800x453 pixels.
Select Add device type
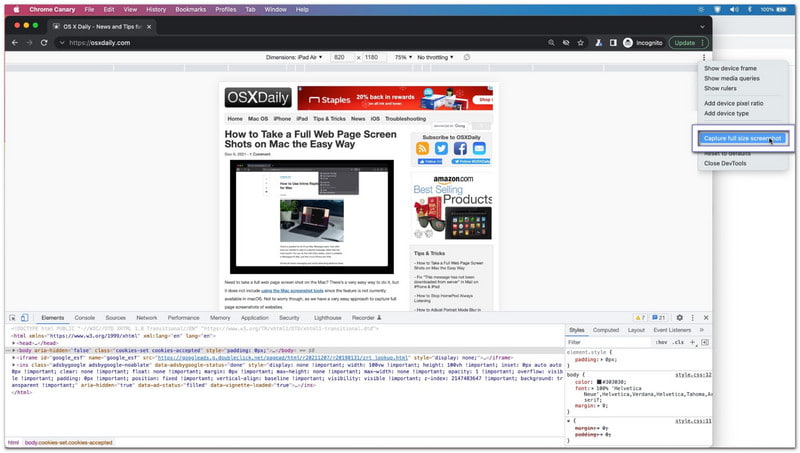click(727, 113)
